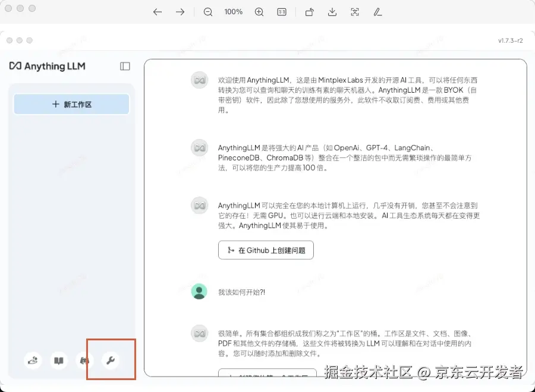Click the branch icon in Github button
This screenshot has width=535, height=392.
point(231,250)
